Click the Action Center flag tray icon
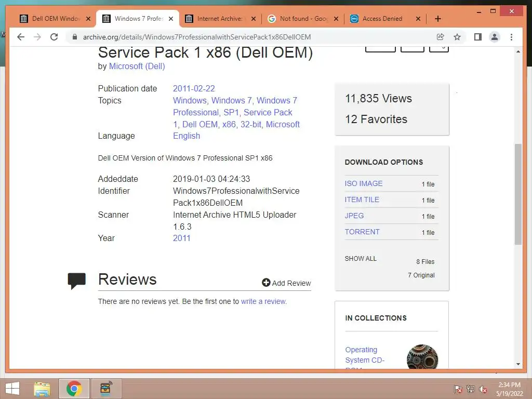The image size is (532, 399). tap(458, 389)
